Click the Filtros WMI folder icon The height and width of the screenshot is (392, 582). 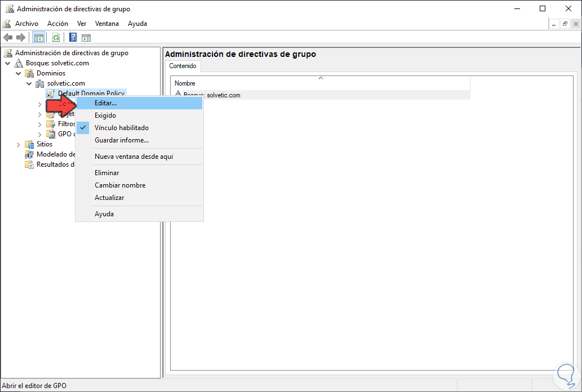(51, 124)
